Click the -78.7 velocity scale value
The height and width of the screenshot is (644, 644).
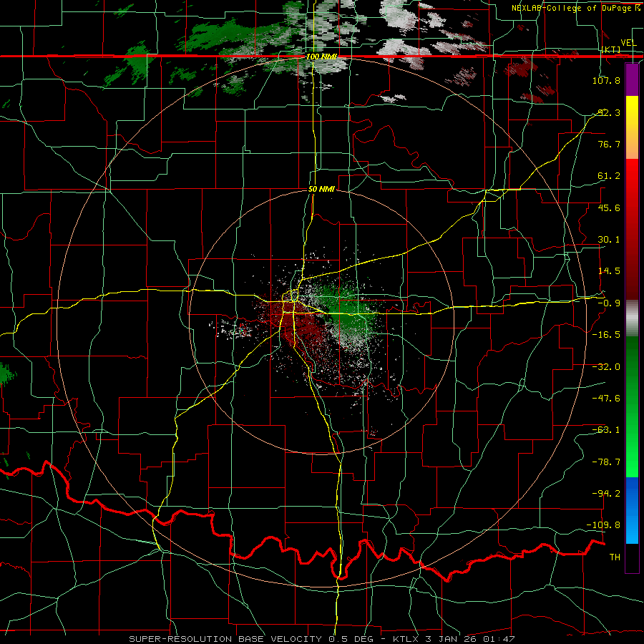[x=606, y=462]
